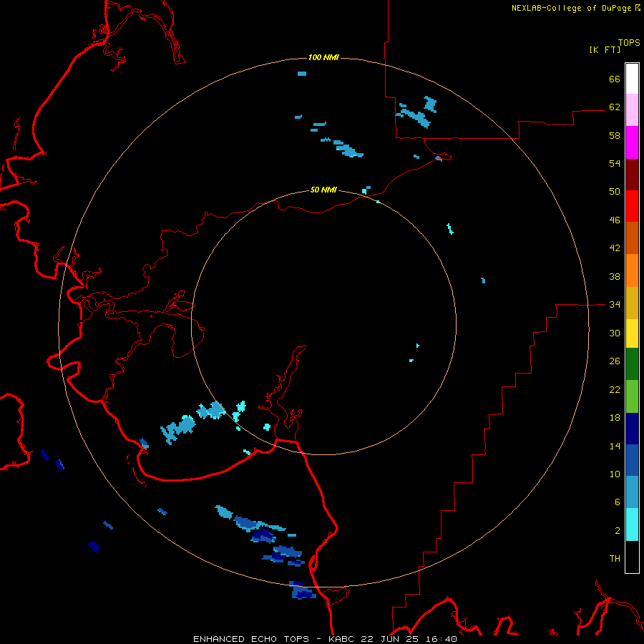Click the TH threshold label in the legend
The image size is (644, 644).
[x=615, y=558]
